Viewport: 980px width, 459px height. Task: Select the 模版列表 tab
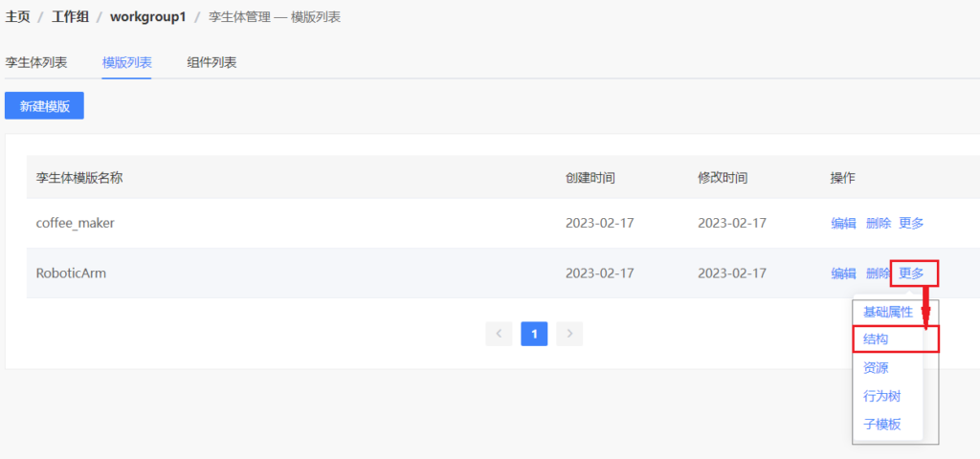(126, 62)
